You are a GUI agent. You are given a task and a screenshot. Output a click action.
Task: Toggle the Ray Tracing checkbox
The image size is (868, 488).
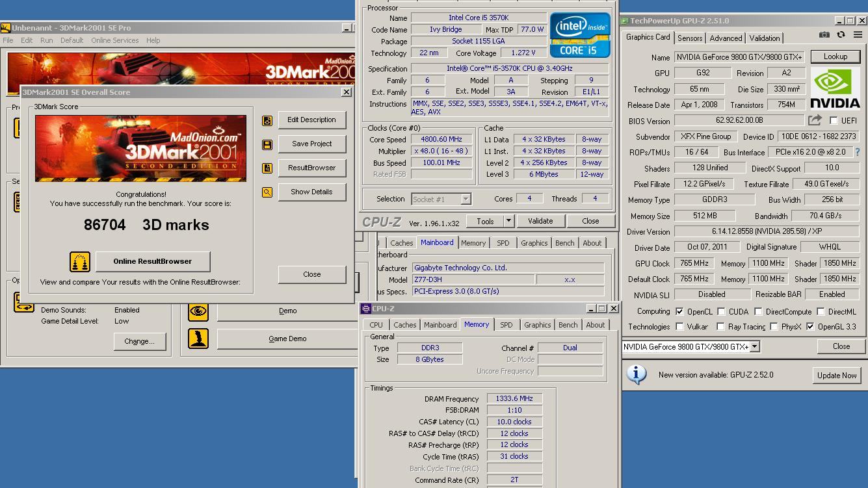720,327
